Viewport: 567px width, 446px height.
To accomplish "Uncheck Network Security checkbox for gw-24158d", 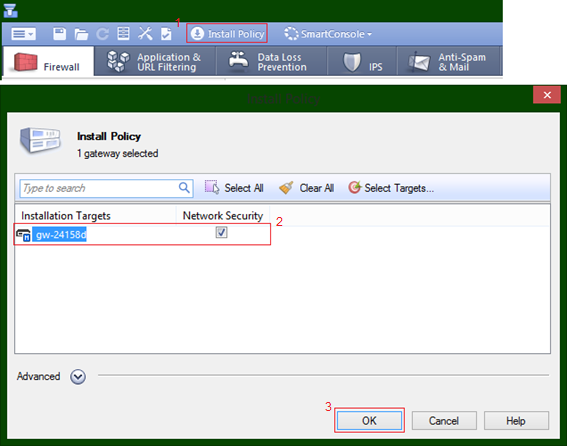I will 221,232.
